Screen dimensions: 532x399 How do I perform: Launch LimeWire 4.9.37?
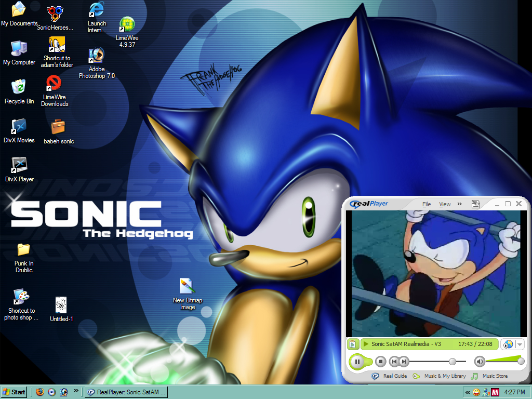pyautogui.click(x=127, y=25)
